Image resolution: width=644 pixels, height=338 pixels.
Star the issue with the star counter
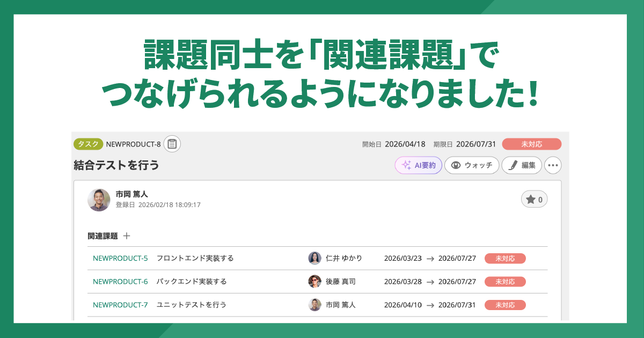pos(535,200)
